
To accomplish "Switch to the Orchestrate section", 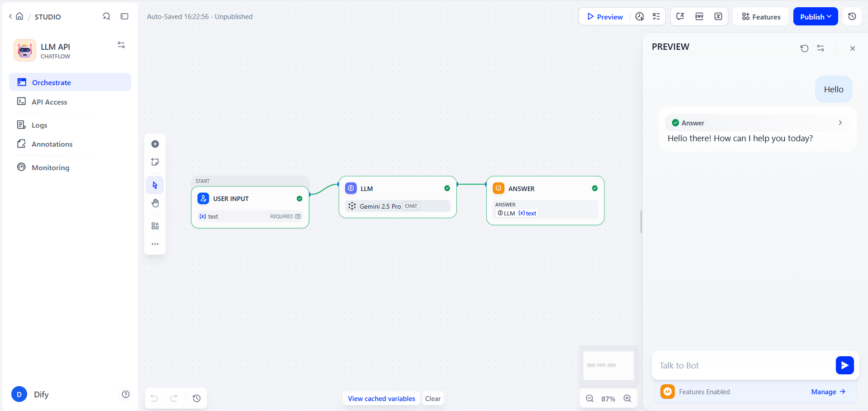I will (70, 82).
